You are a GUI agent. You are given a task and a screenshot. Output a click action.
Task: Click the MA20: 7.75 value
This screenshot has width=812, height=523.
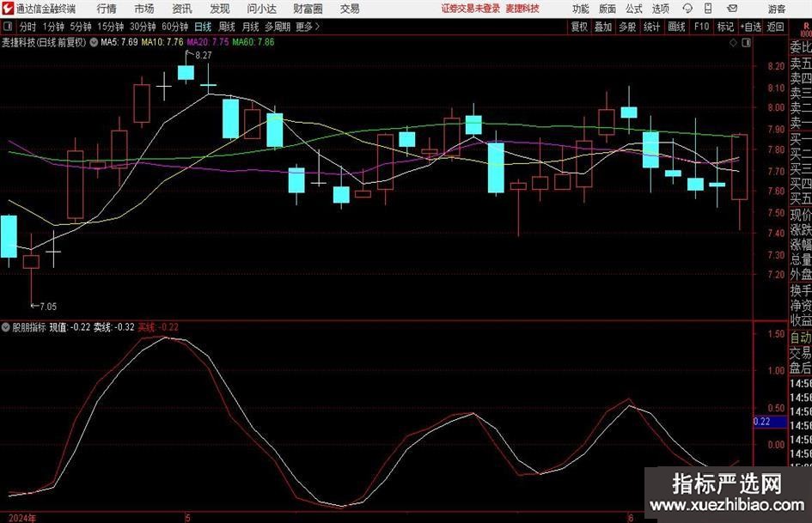208,42
